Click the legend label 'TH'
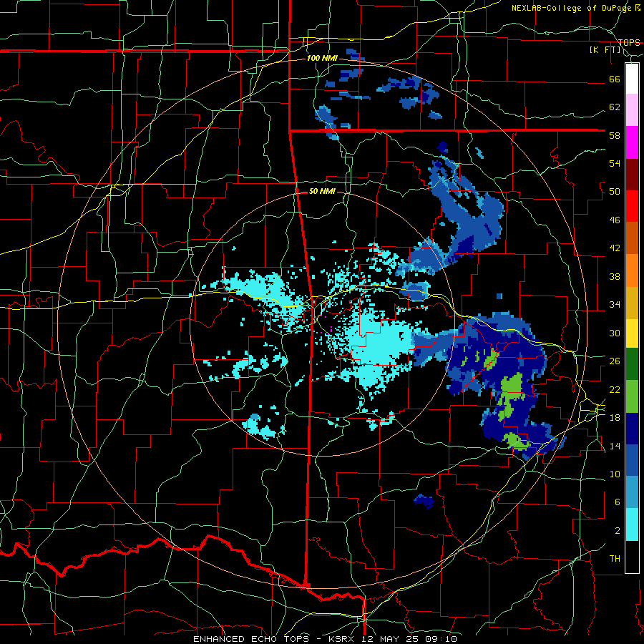Screen dimensions: 644x644 (615, 559)
